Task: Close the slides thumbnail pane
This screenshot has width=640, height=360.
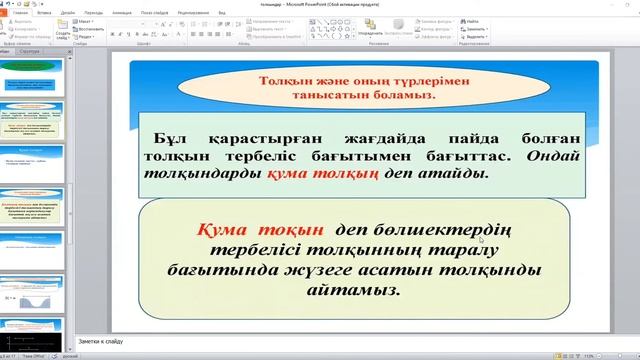Action: tap(69, 51)
